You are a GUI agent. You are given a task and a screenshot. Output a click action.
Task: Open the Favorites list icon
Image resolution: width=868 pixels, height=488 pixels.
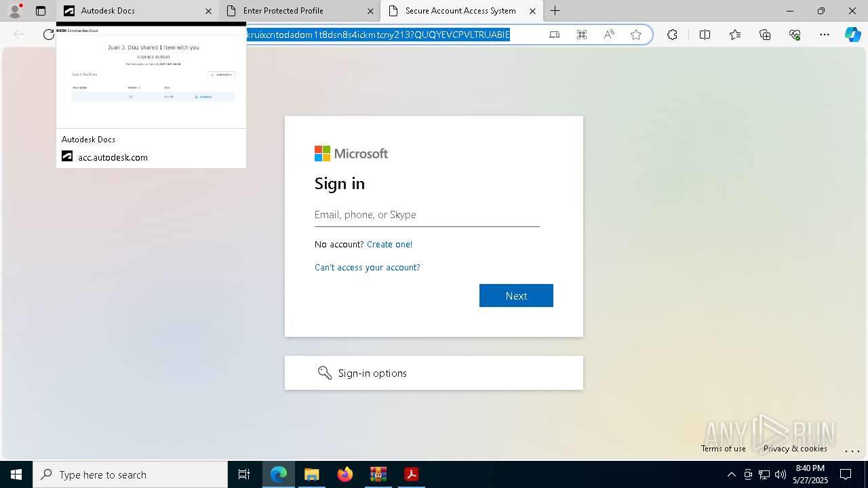tap(735, 35)
